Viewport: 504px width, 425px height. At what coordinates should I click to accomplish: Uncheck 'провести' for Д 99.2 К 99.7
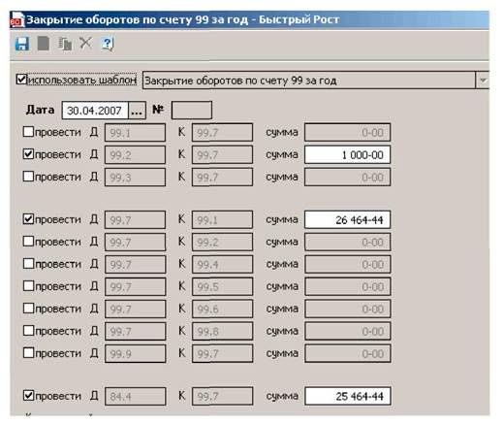28,154
